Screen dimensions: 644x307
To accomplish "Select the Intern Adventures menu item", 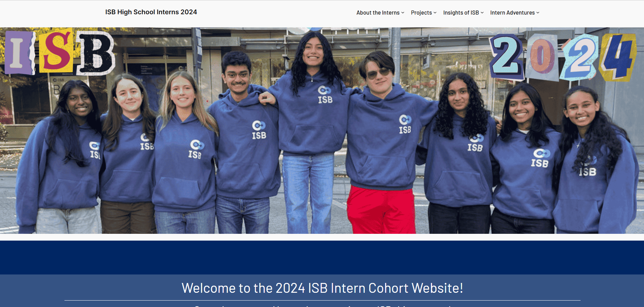I will (x=512, y=13).
